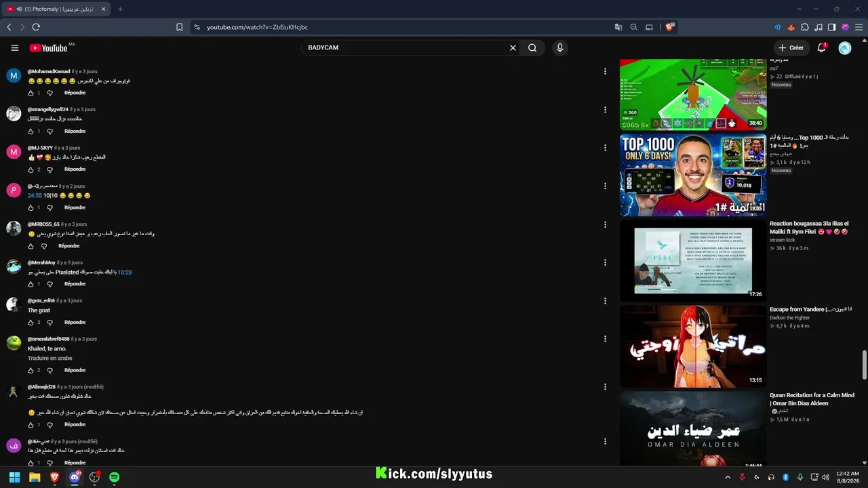
Task: Open the Windows Start menu
Action: [x=14, y=477]
